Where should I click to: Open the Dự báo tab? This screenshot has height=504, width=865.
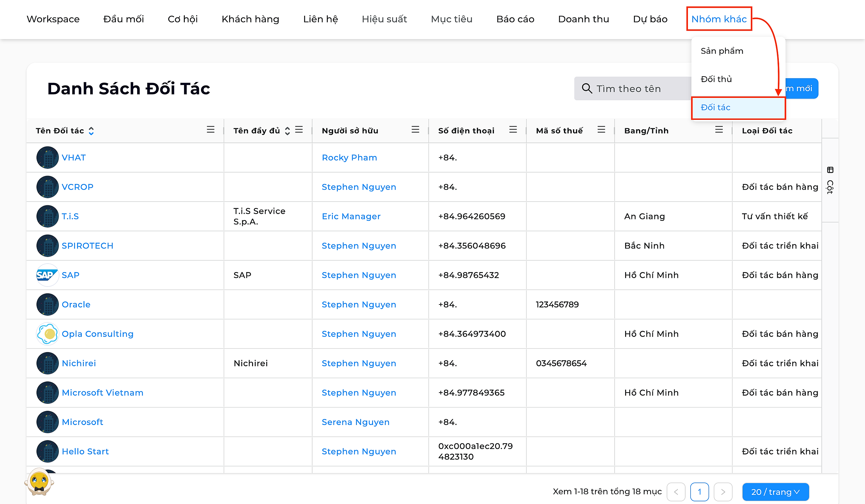click(x=650, y=19)
